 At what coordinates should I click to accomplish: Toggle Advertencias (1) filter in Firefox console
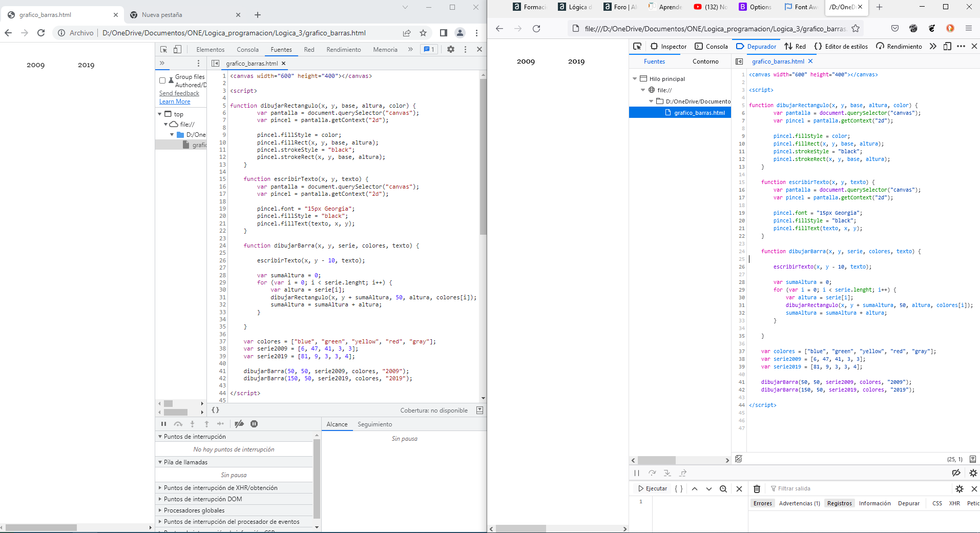click(799, 503)
